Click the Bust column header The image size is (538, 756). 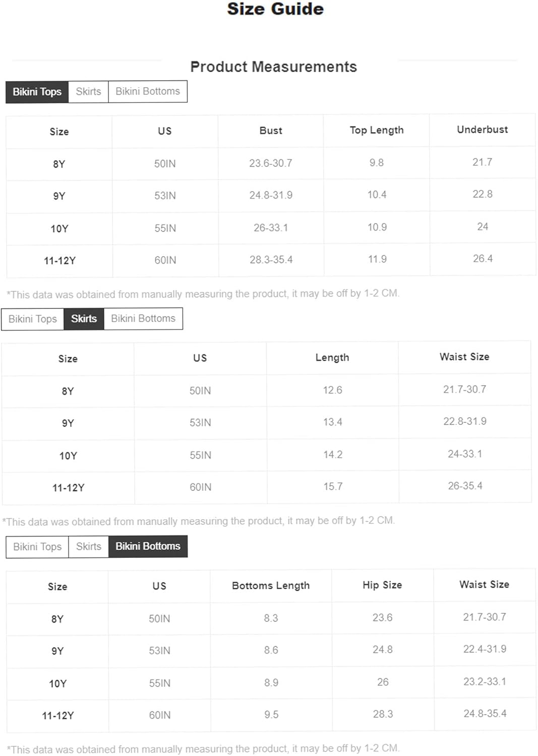pos(271,131)
